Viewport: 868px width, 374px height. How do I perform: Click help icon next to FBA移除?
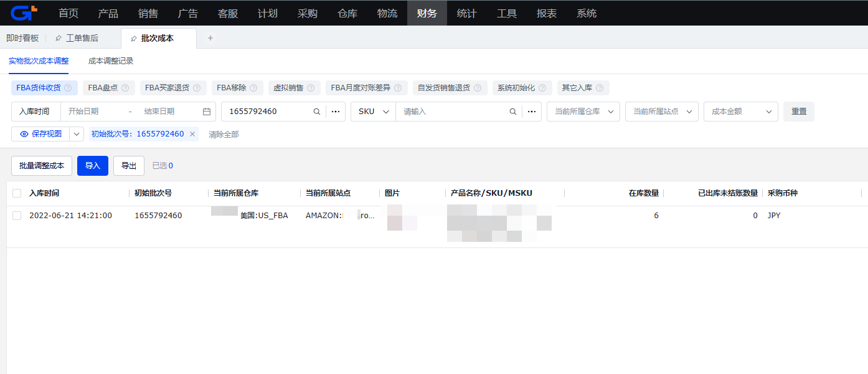[254, 88]
